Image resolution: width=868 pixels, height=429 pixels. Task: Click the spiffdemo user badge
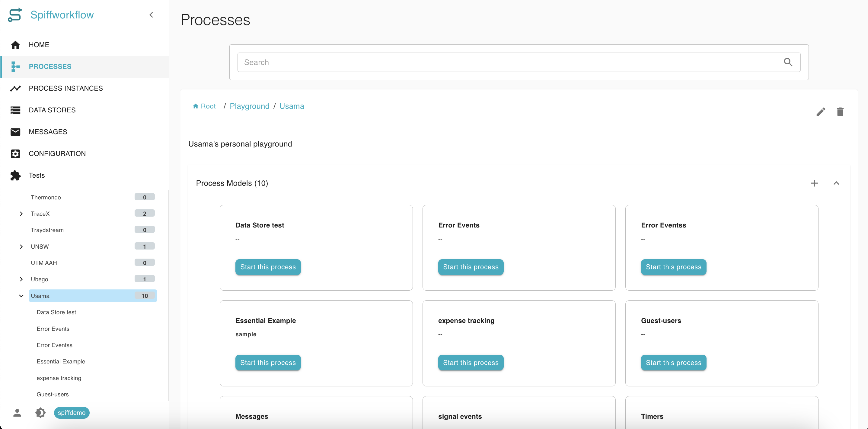72,412
